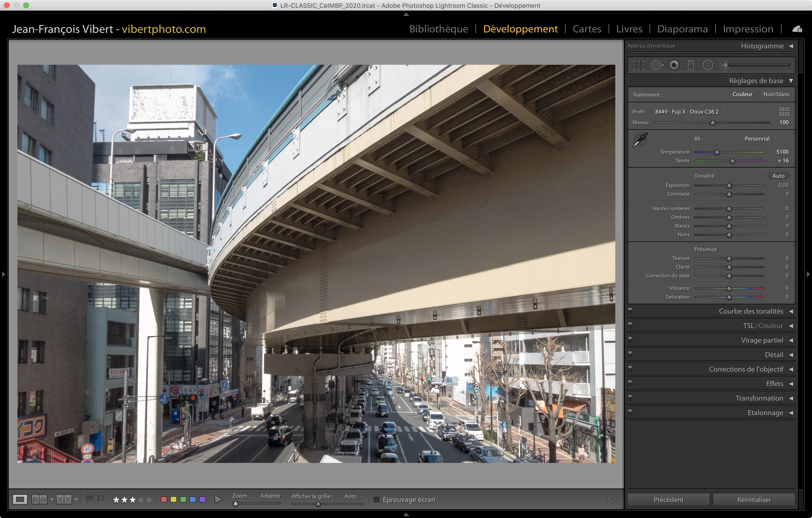Select the Crop overlay tool

[x=638, y=65]
